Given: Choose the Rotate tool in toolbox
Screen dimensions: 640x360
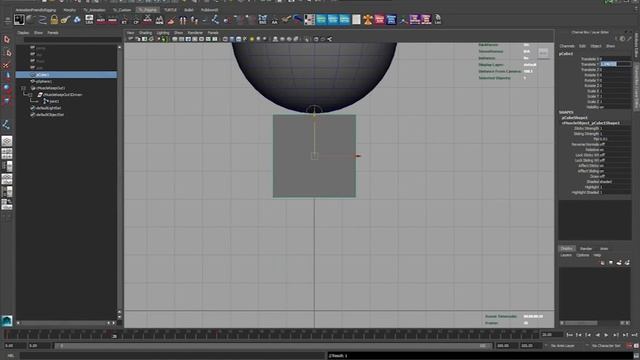Looking at the screenshot, I should click(7, 88).
